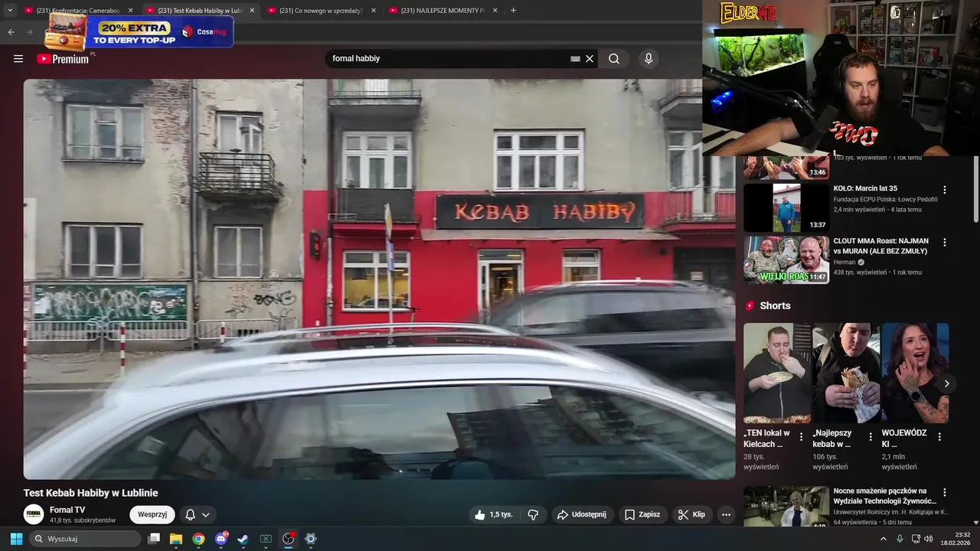980x551 pixels.
Task: Open „Najlepszy kebab w short thumbnail
Action: coord(846,373)
